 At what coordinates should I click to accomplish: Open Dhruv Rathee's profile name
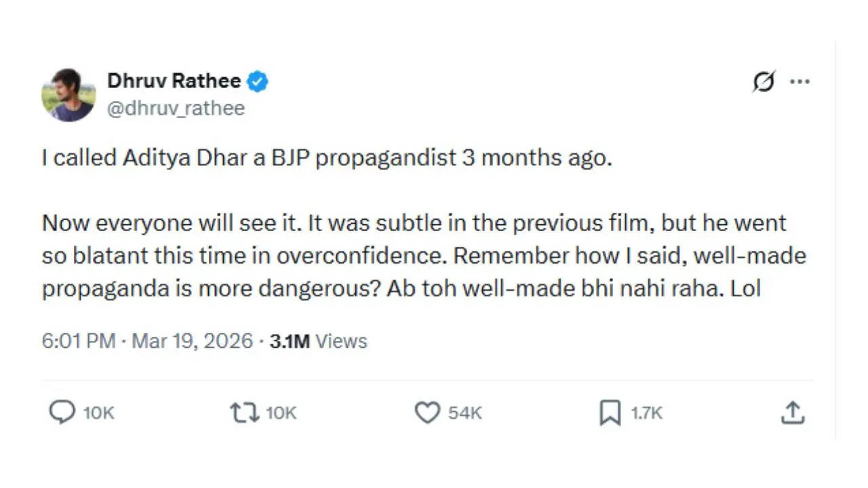click(x=174, y=81)
